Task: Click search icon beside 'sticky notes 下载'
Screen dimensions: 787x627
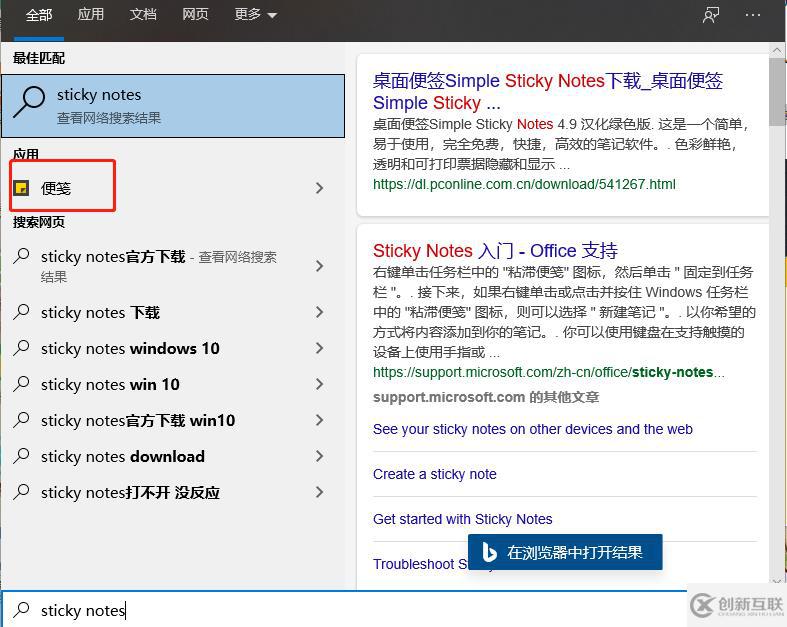Action: (21, 312)
